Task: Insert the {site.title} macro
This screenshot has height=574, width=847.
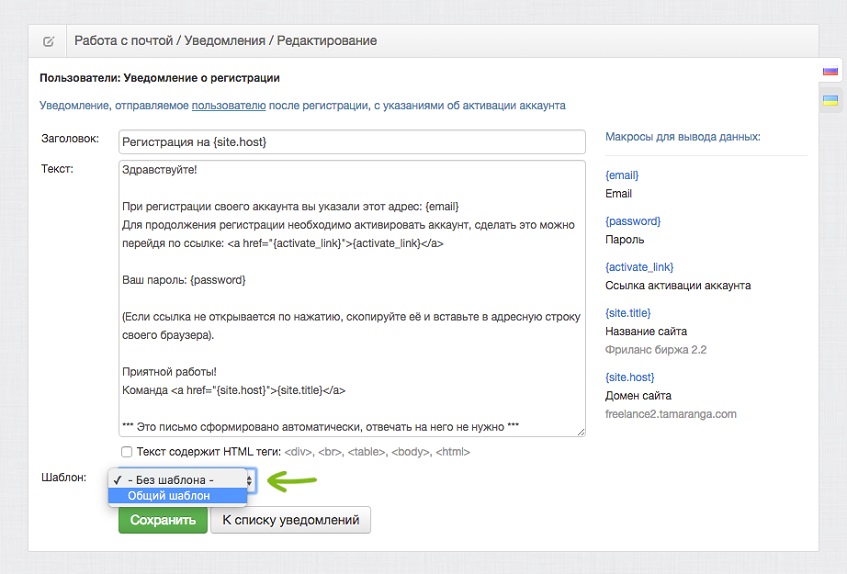Action: click(x=628, y=313)
